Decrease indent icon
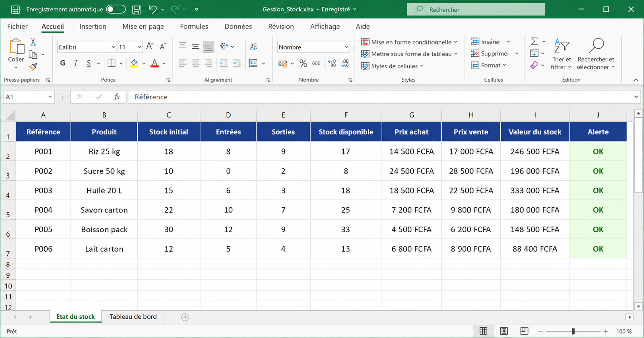The width and height of the screenshot is (644, 338). (224, 63)
